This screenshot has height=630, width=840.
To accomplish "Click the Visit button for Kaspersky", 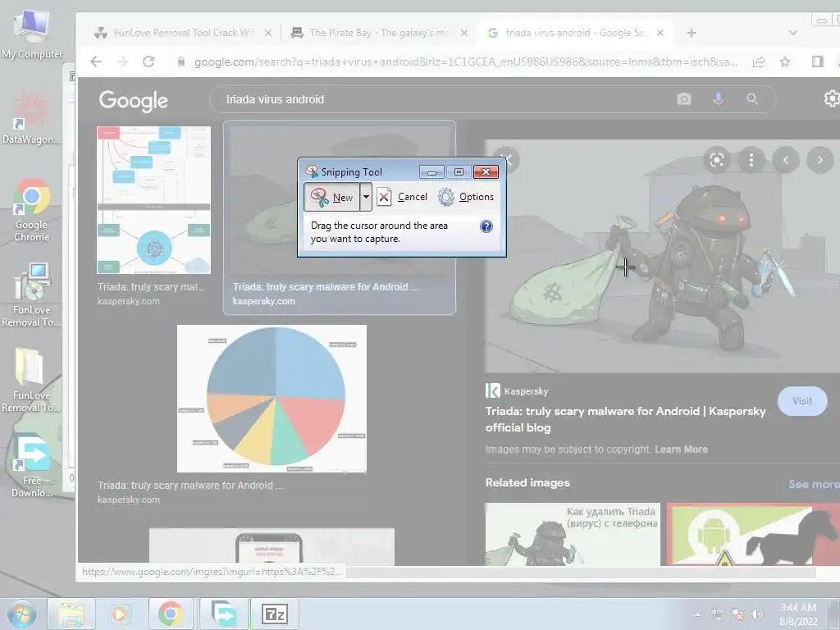I will click(x=802, y=401).
